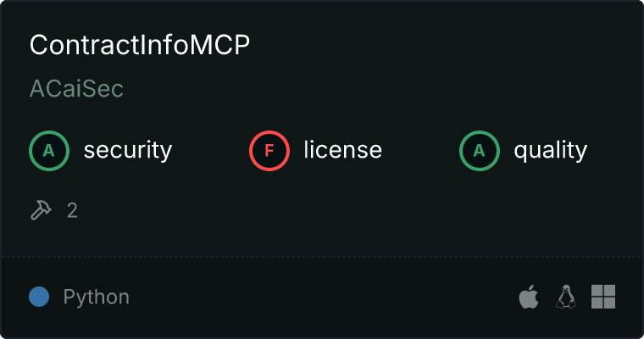Screen dimensions: 644x339
Task: Click the Linux penguin platform icon
Action: click(x=566, y=297)
